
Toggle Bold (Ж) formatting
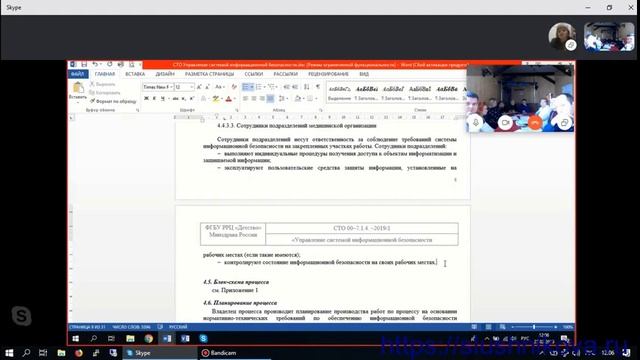tap(146, 98)
